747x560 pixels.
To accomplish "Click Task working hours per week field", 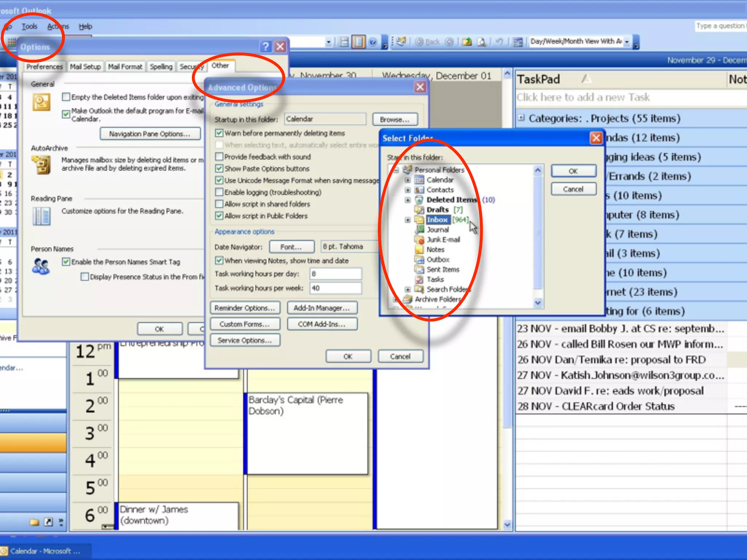I will point(336,288).
